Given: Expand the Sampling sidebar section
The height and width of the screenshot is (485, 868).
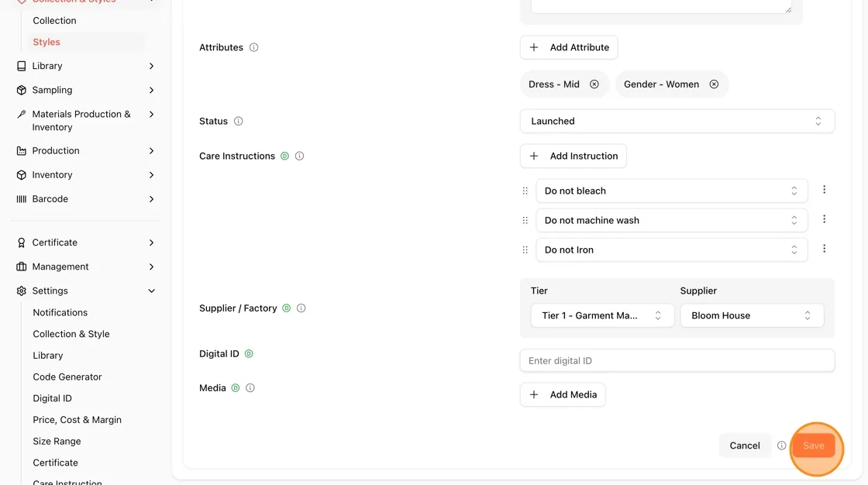Looking at the screenshot, I should (x=86, y=90).
